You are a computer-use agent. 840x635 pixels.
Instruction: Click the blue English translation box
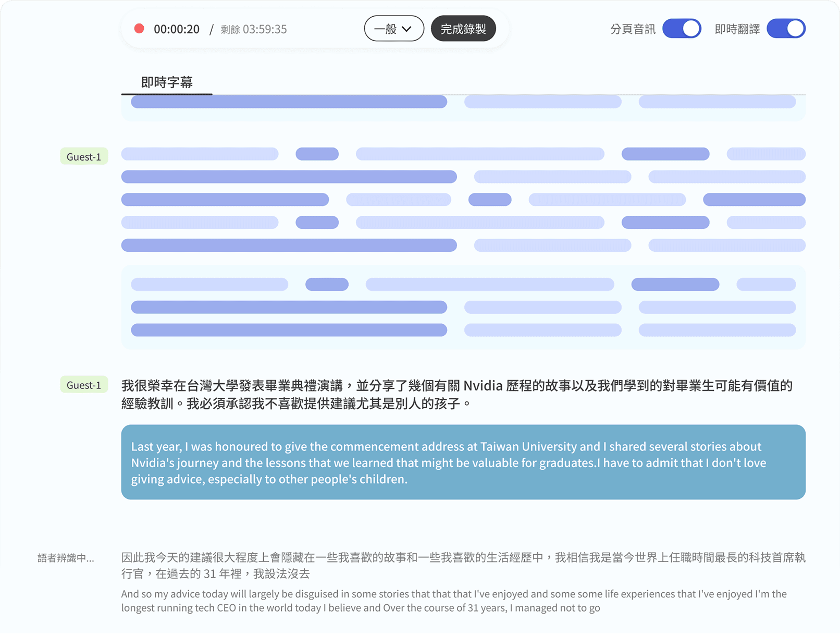pyautogui.click(x=463, y=462)
